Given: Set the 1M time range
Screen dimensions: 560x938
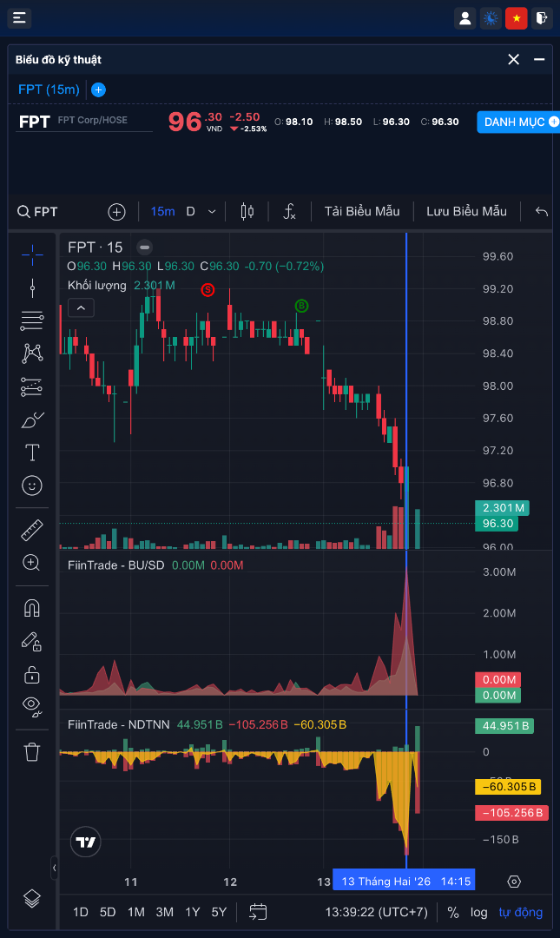Looking at the screenshot, I should coord(135,912).
